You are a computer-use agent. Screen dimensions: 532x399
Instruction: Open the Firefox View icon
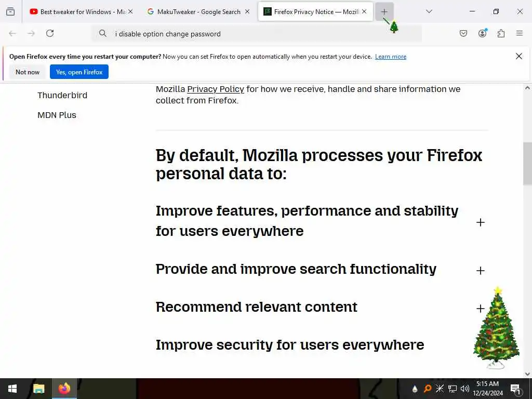pos(10,11)
